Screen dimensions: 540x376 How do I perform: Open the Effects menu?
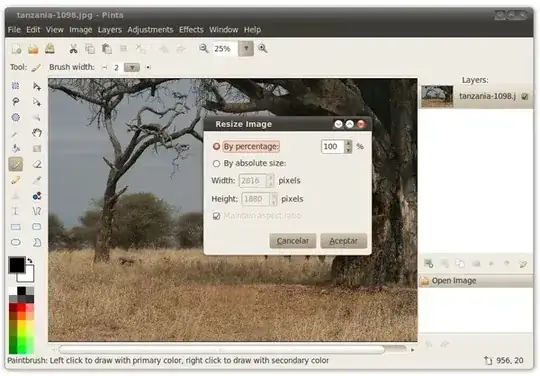coord(191,30)
